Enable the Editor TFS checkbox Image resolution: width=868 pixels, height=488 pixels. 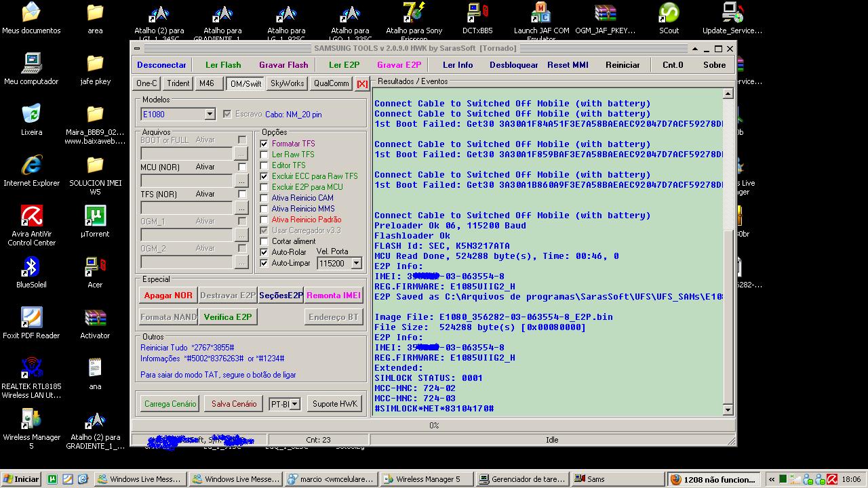coord(264,165)
